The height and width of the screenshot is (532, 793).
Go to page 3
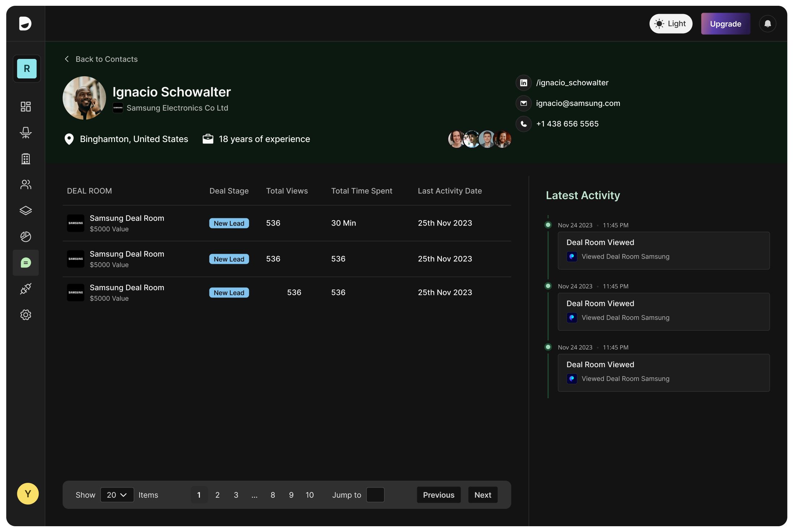(x=236, y=495)
